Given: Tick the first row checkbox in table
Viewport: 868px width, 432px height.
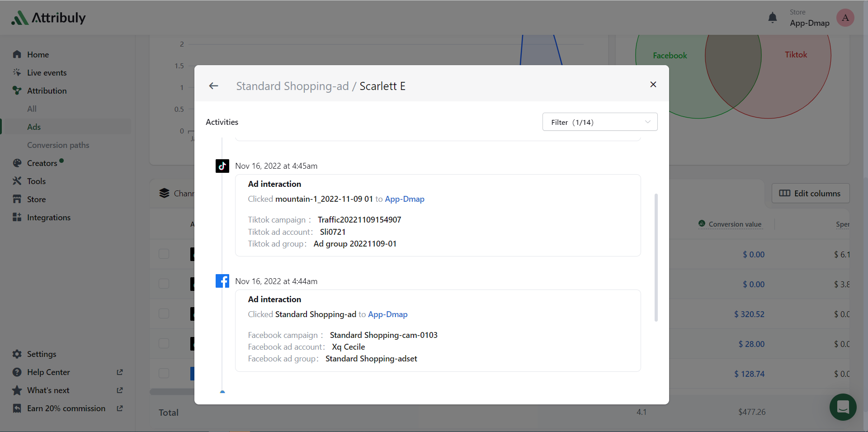Looking at the screenshot, I should (x=164, y=254).
